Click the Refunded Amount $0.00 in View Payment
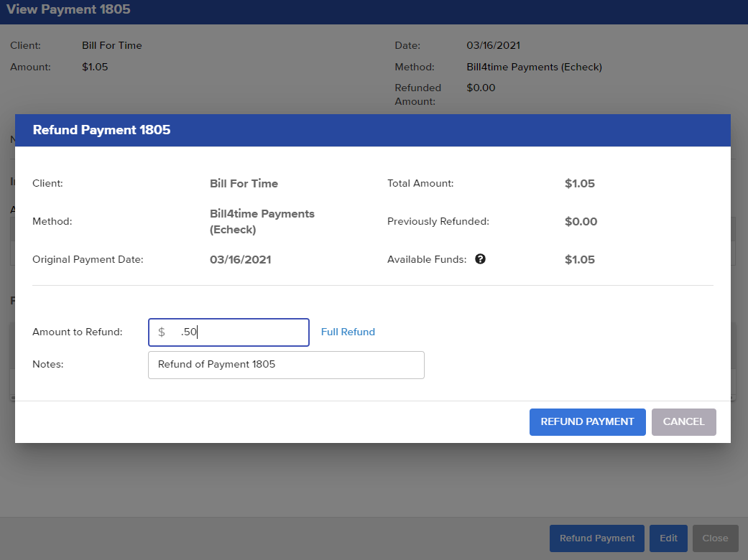Image resolution: width=748 pixels, height=560 pixels. pyautogui.click(x=481, y=88)
